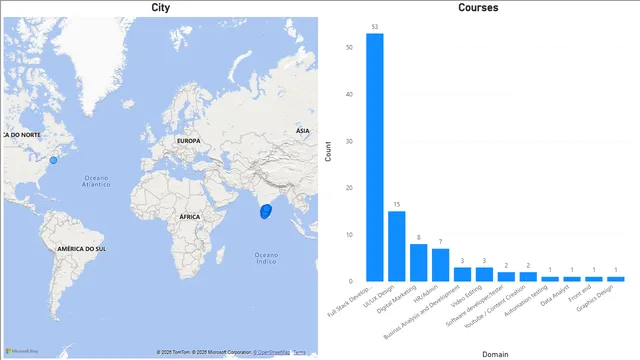
Task: Click the 'Graphics Design' axis label
Action: 595,298
